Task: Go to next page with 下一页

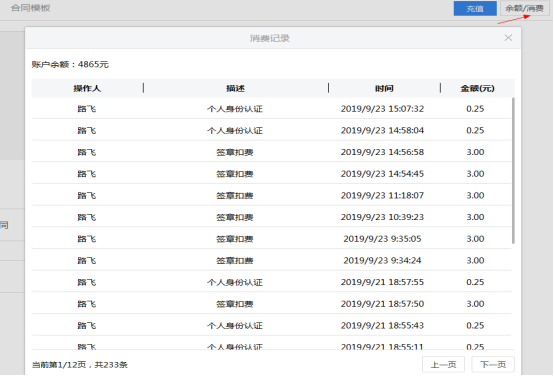Action: tap(493, 364)
